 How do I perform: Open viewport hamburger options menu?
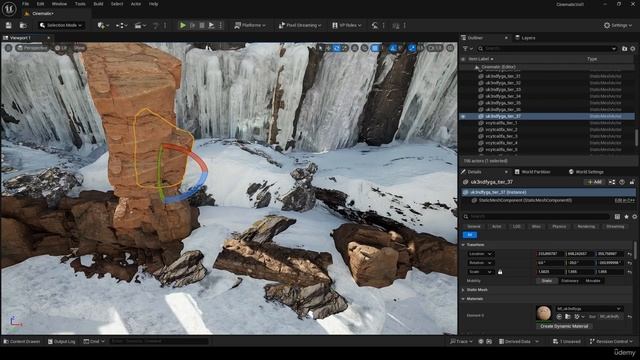8,48
